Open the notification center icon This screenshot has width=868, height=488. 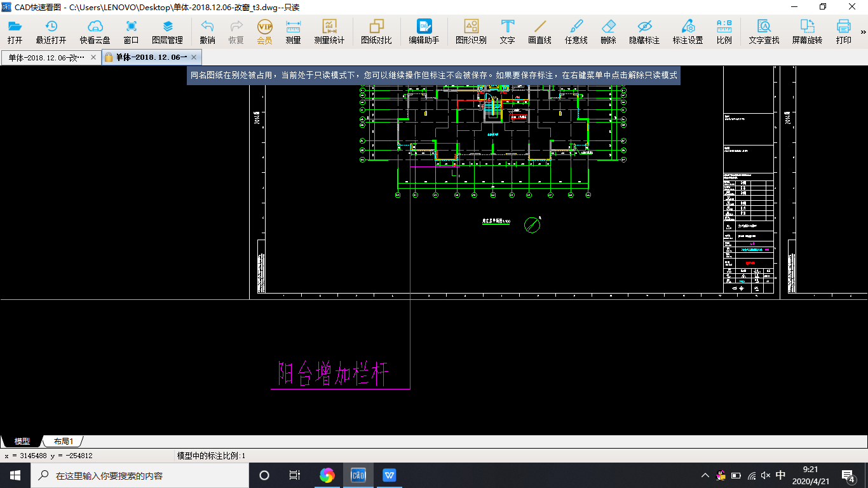tap(848, 475)
